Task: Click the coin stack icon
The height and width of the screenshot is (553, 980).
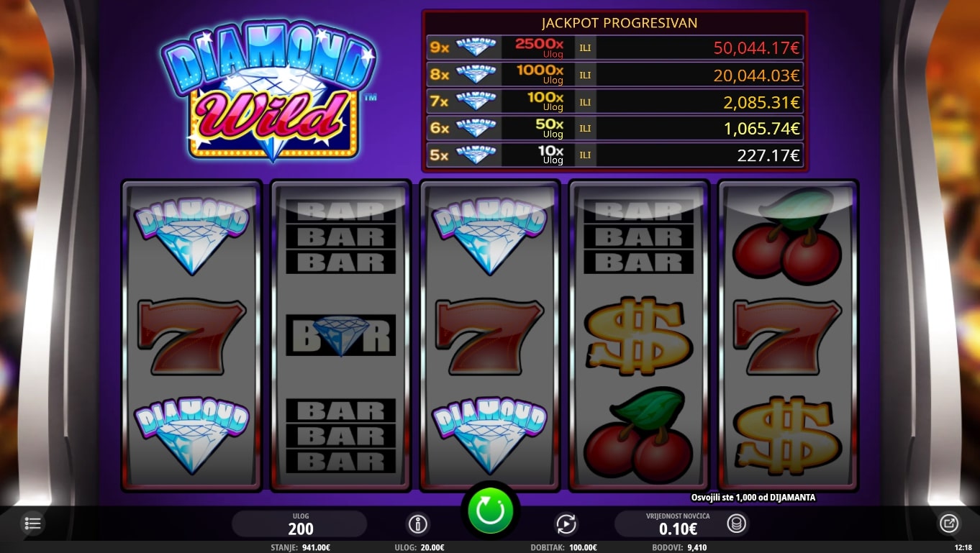Action: pyautogui.click(x=735, y=524)
